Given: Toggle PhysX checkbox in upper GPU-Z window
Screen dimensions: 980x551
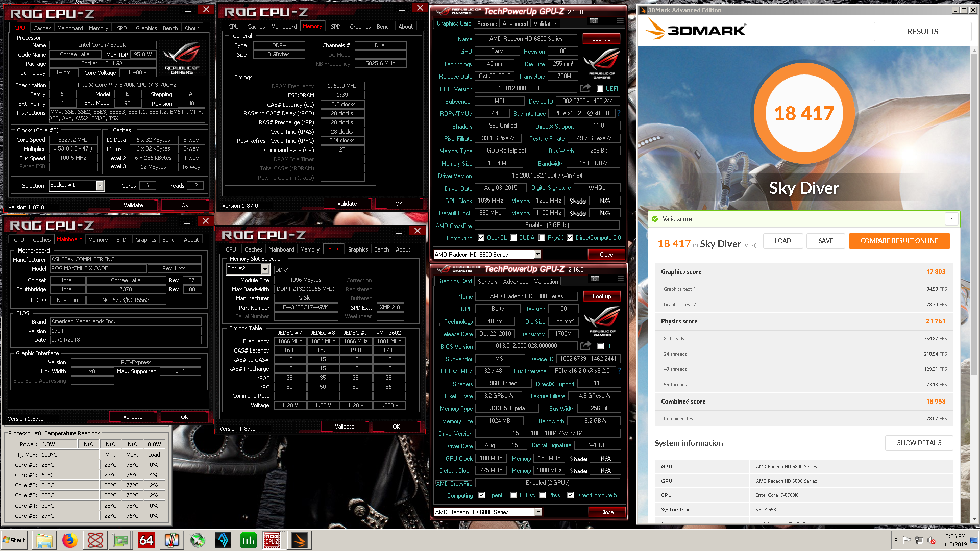Looking at the screenshot, I should [542, 238].
